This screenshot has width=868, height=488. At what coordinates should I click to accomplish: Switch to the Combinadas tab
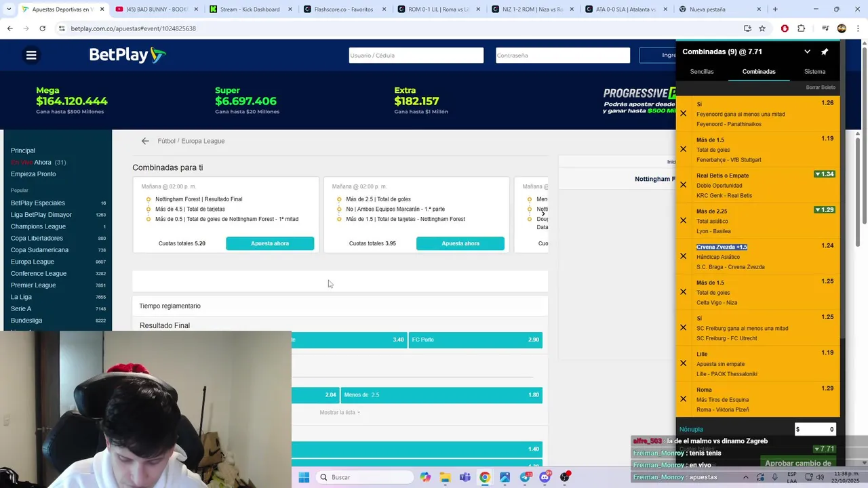pos(759,71)
